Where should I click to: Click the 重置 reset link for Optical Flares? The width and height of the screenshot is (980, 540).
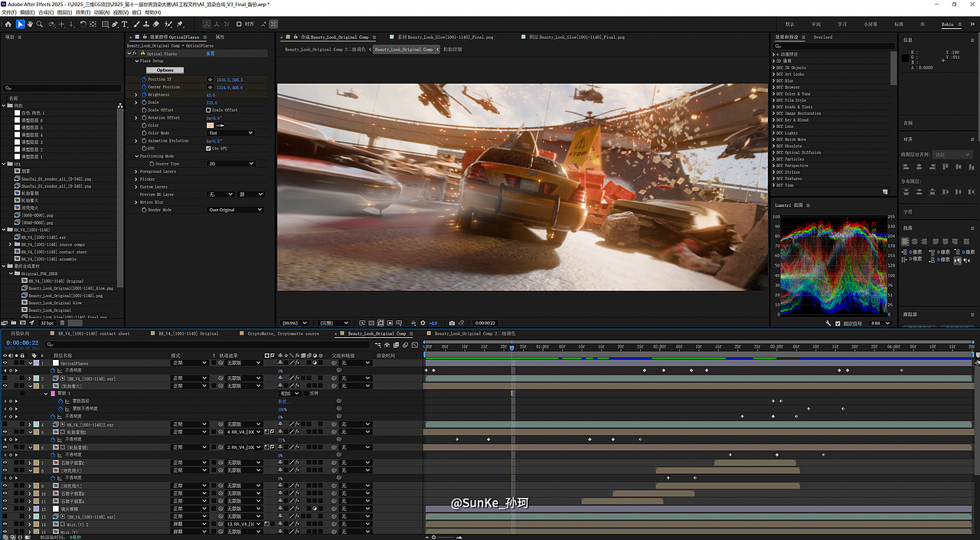[x=210, y=54]
